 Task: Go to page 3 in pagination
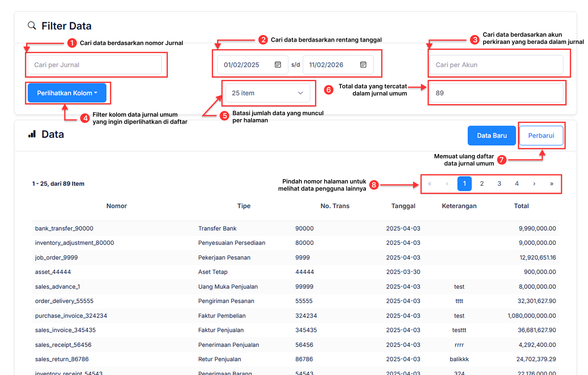(x=499, y=184)
